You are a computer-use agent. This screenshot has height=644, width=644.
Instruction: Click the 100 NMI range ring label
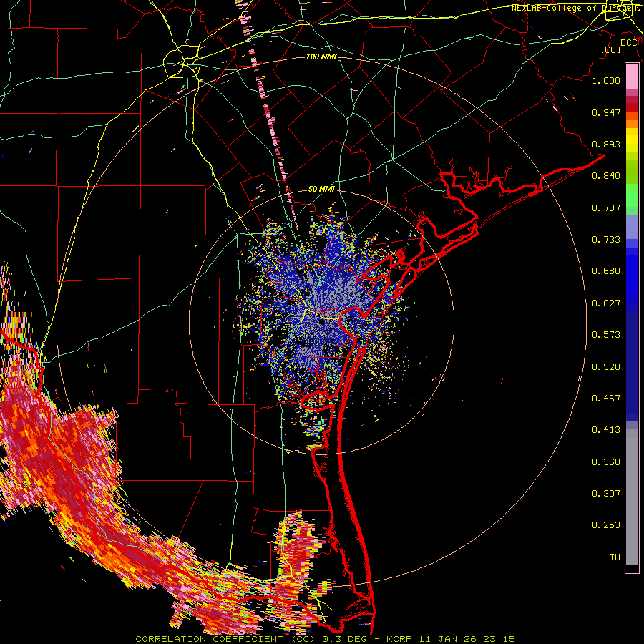pyautogui.click(x=321, y=57)
